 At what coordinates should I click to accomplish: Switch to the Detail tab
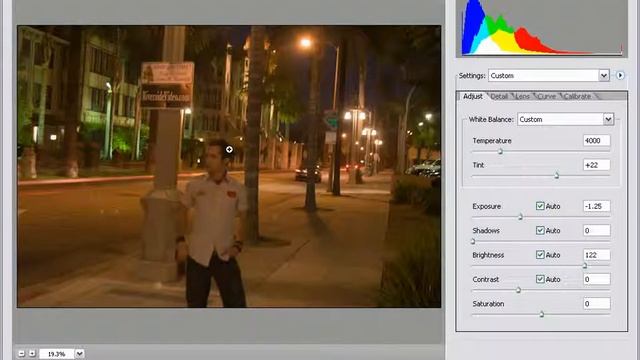pos(499,96)
